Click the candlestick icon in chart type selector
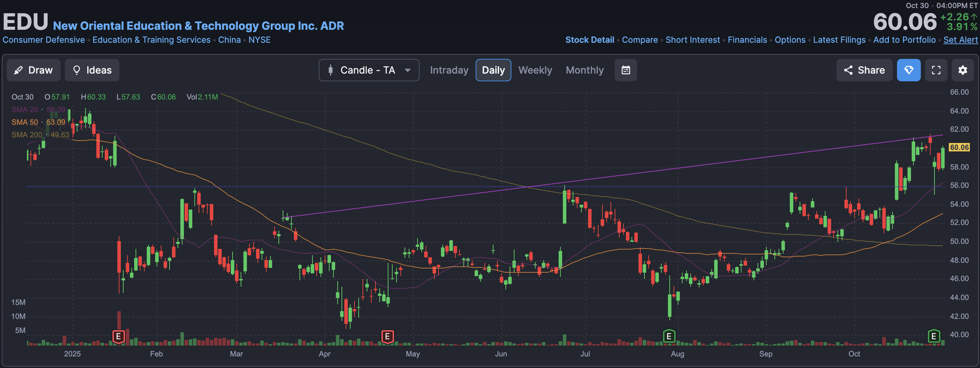The image size is (980, 368). pos(331,70)
